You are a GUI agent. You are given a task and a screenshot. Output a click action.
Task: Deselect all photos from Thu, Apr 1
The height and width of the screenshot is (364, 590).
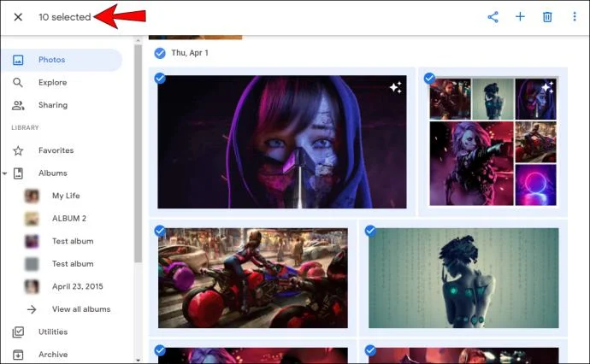[x=160, y=53]
